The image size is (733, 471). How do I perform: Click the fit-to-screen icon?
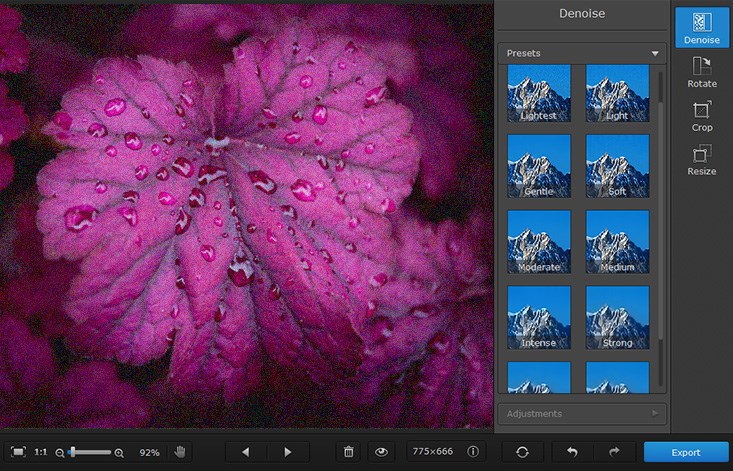18,452
